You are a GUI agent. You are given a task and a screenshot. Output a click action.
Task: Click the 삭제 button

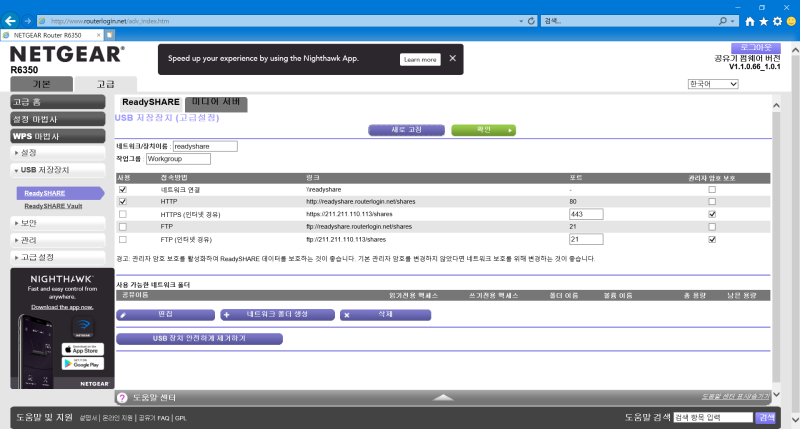[385, 315]
